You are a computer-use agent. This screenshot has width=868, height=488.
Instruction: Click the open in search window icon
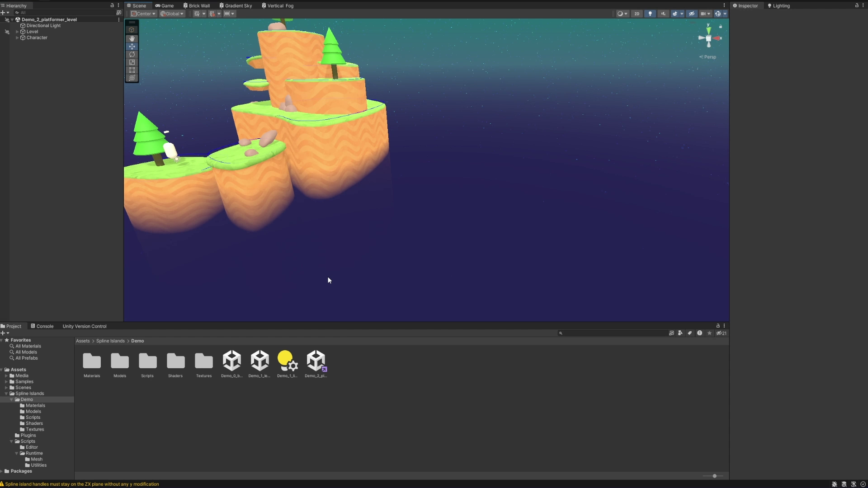click(x=671, y=333)
